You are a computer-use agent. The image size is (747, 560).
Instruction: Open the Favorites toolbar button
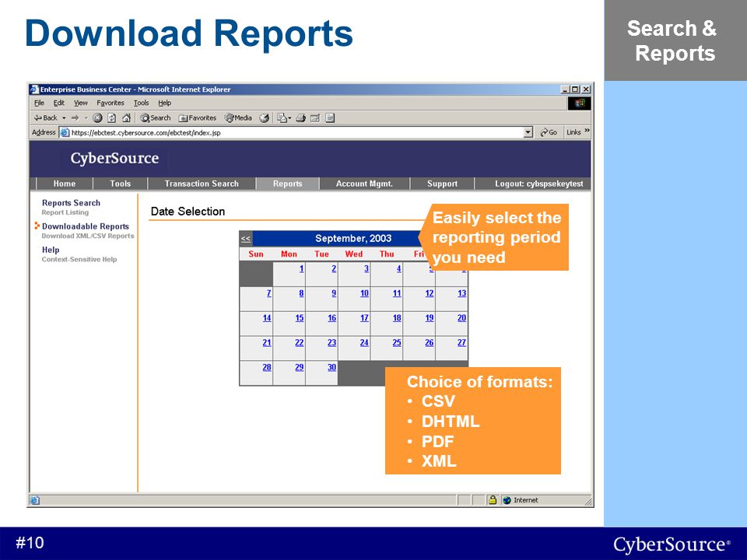tap(197, 117)
